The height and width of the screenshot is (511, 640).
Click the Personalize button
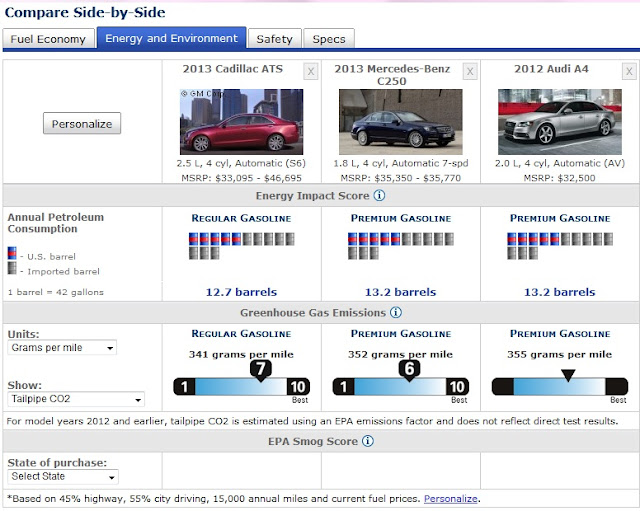(82, 124)
